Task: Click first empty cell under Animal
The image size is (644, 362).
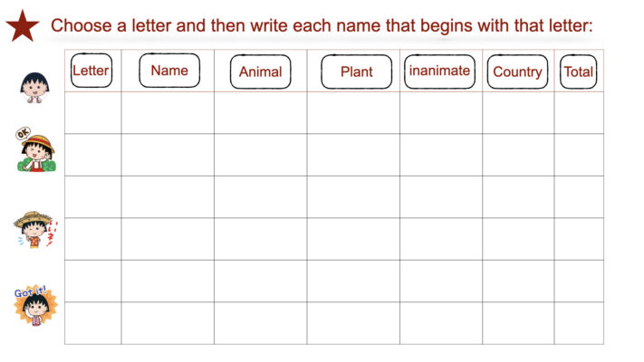Action: click(x=260, y=113)
